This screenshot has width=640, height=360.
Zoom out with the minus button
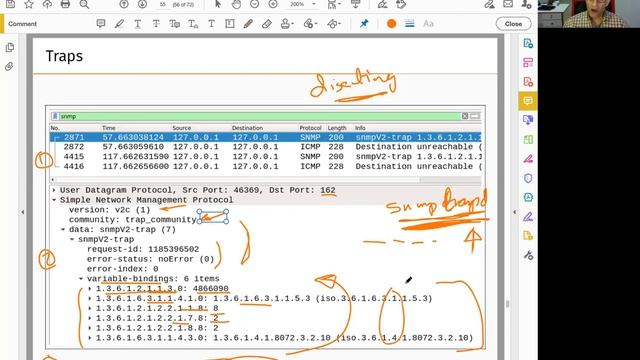254,4
